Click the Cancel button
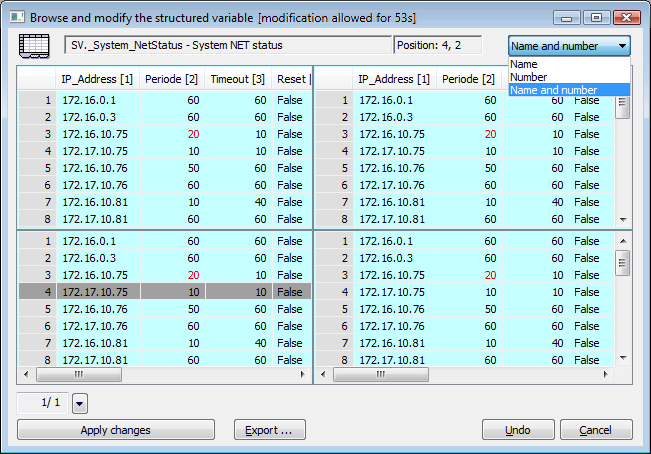The image size is (651, 454). (x=596, y=430)
